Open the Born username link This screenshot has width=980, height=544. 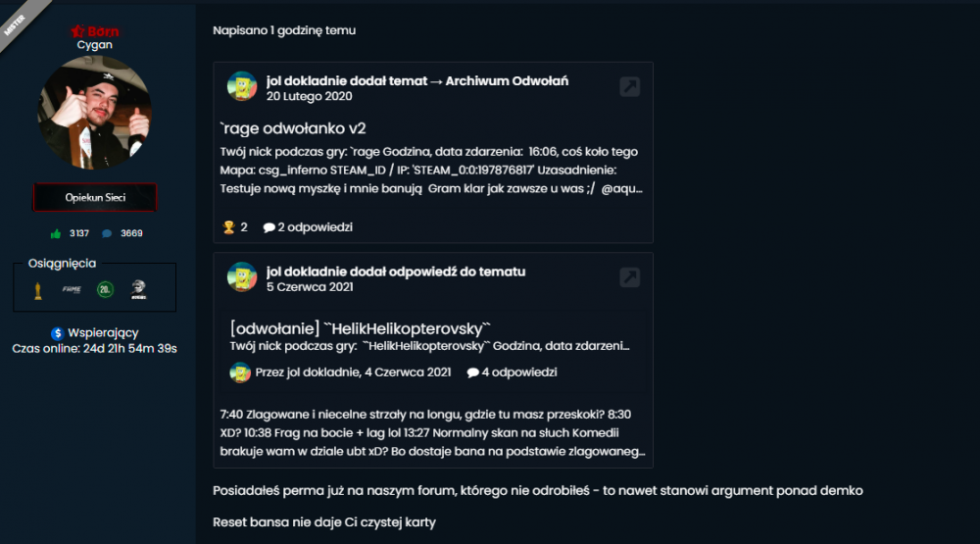[x=102, y=31]
